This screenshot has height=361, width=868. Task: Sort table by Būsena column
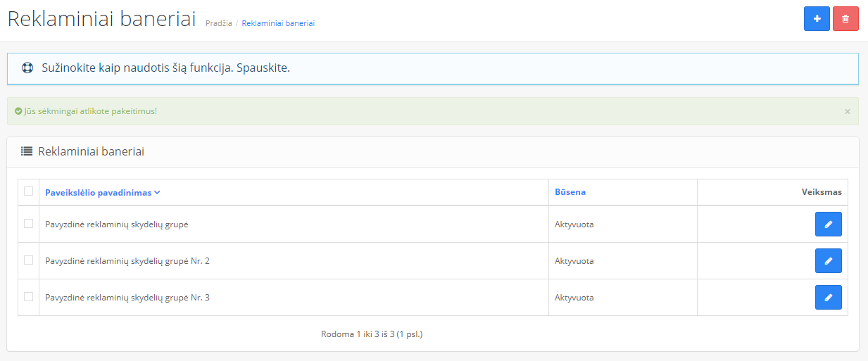pyautogui.click(x=570, y=192)
